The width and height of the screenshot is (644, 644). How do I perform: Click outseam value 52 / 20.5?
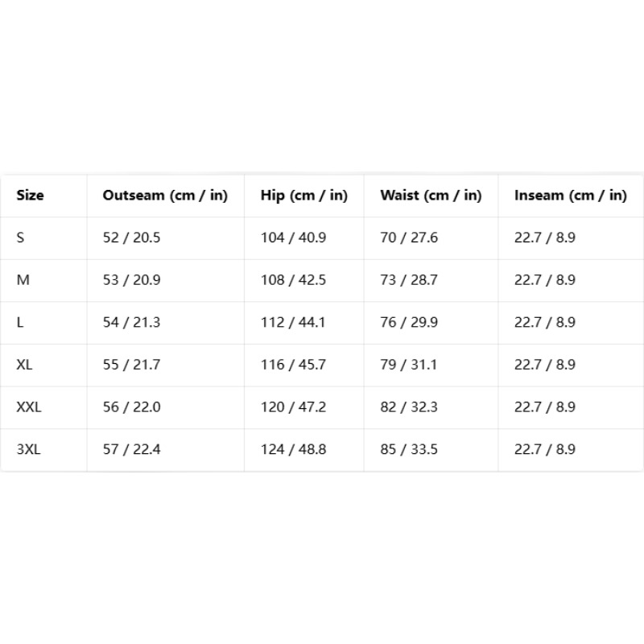(131, 237)
